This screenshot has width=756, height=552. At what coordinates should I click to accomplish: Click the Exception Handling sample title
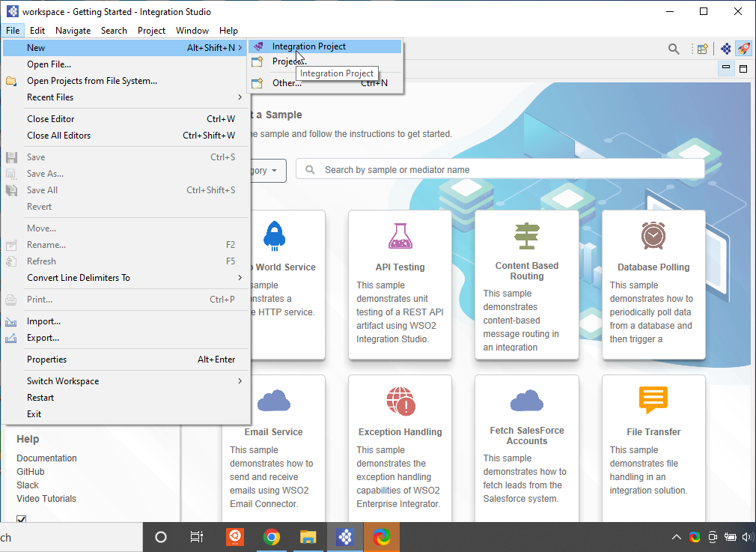[400, 432]
